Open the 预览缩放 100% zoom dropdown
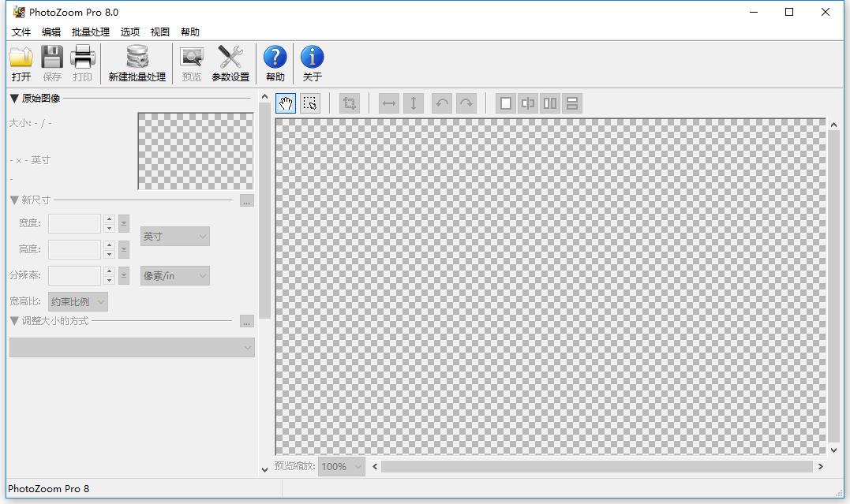Viewport: 850px width, 504px height. pyautogui.click(x=342, y=466)
